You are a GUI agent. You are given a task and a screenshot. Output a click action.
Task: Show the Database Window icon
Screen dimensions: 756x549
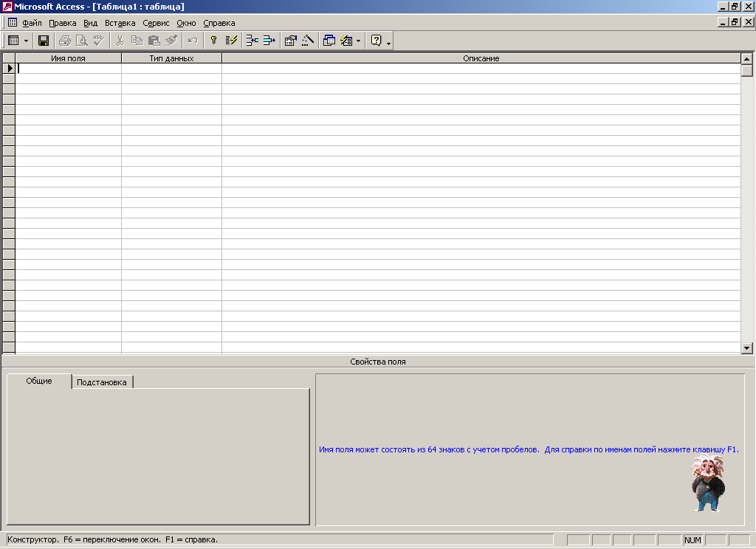(329, 41)
